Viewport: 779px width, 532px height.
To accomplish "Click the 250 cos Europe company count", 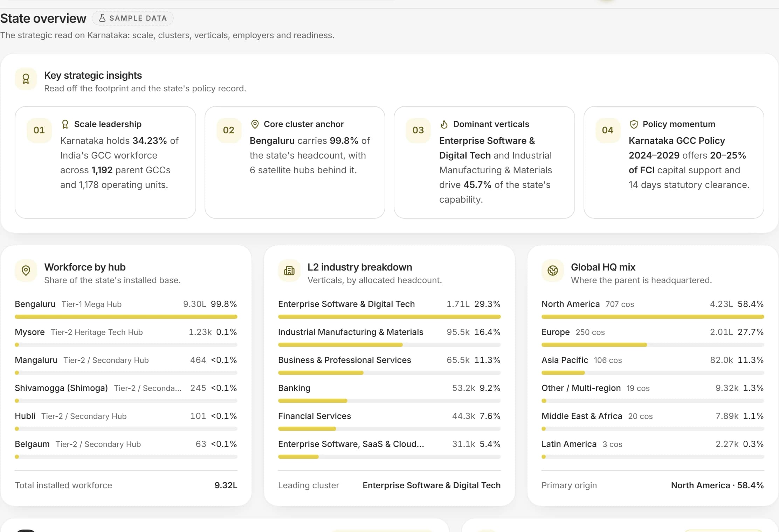I will tap(590, 332).
